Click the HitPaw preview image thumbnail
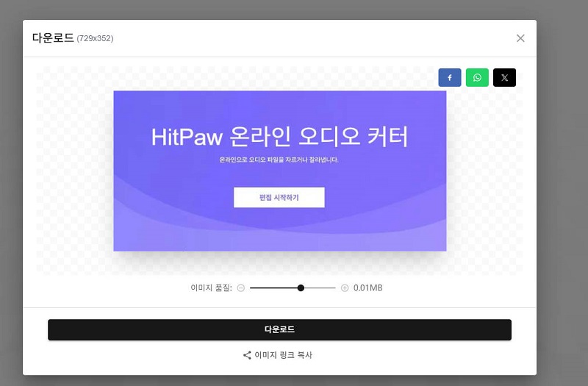Screen dimensions: 588x386 click(280, 171)
